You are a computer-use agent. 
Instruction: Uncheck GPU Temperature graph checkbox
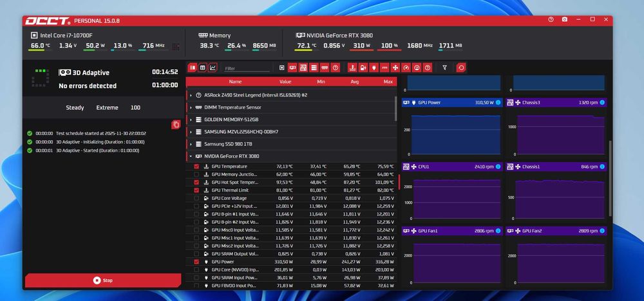pos(196,167)
